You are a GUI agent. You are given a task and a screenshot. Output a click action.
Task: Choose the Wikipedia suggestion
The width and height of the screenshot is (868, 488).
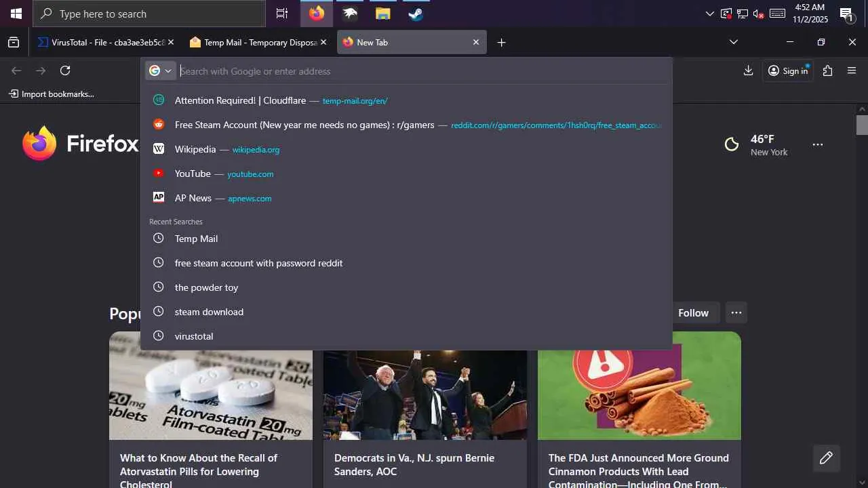click(407, 149)
